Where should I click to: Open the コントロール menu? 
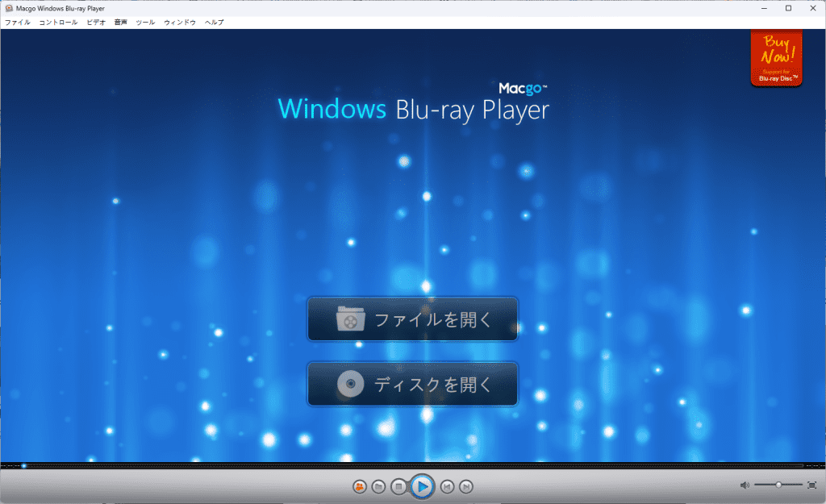tap(58, 22)
